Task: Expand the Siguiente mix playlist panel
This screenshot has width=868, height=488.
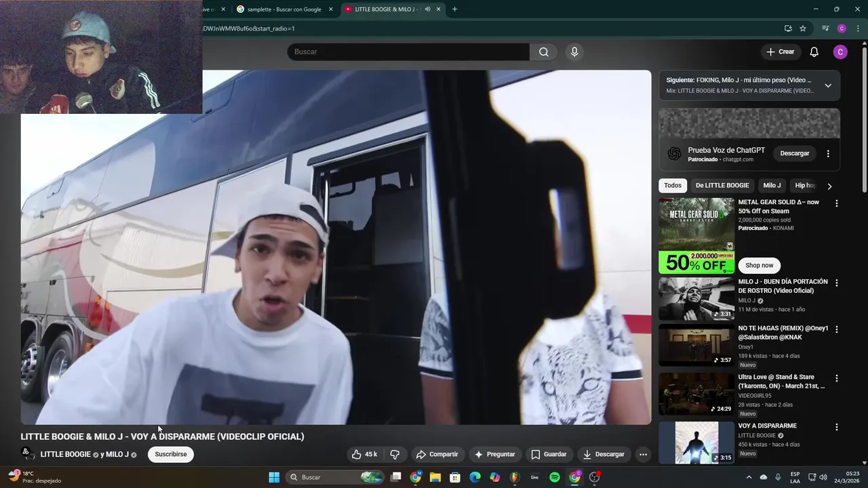Action: (x=828, y=85)
